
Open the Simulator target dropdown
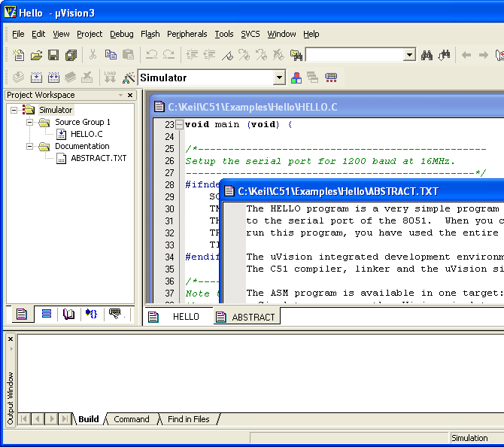point(279,78)
